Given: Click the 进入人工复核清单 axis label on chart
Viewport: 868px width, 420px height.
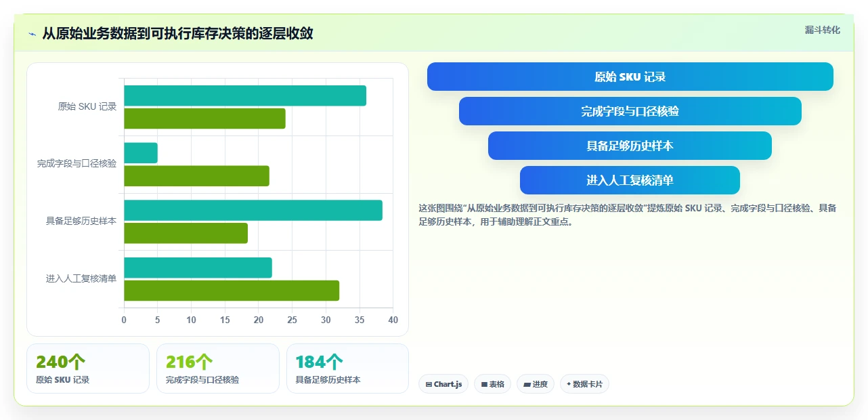Looking at the screenshot, I should pyautogui.click(x=81, y=278).
